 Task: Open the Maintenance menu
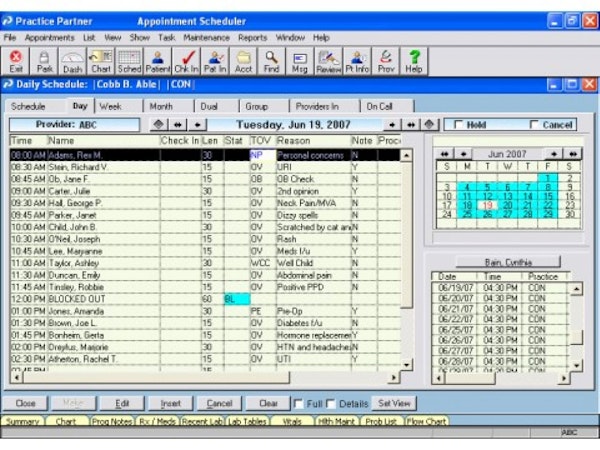click(207, 38)
